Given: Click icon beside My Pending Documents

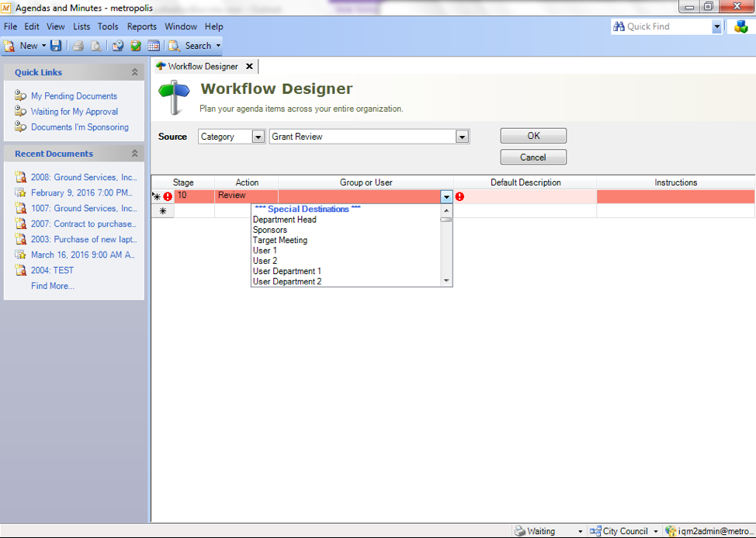Looking at the screenshot, I should coord(20,95).
